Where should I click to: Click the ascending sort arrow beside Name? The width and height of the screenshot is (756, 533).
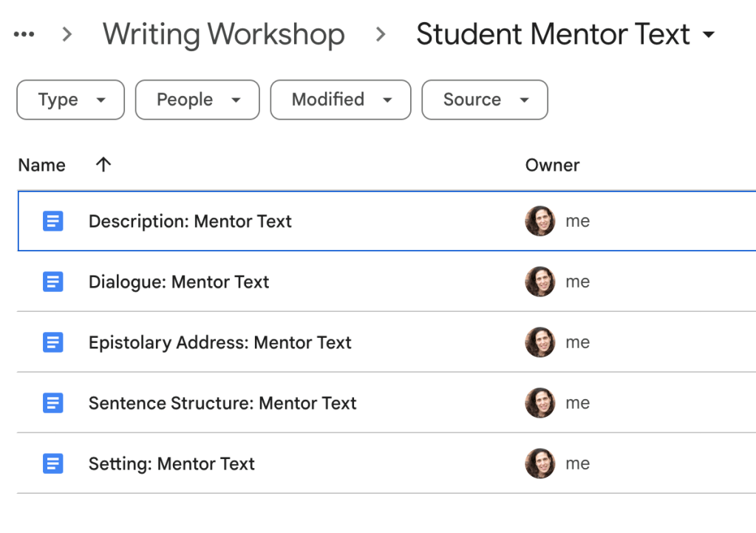tap(103, 165)
